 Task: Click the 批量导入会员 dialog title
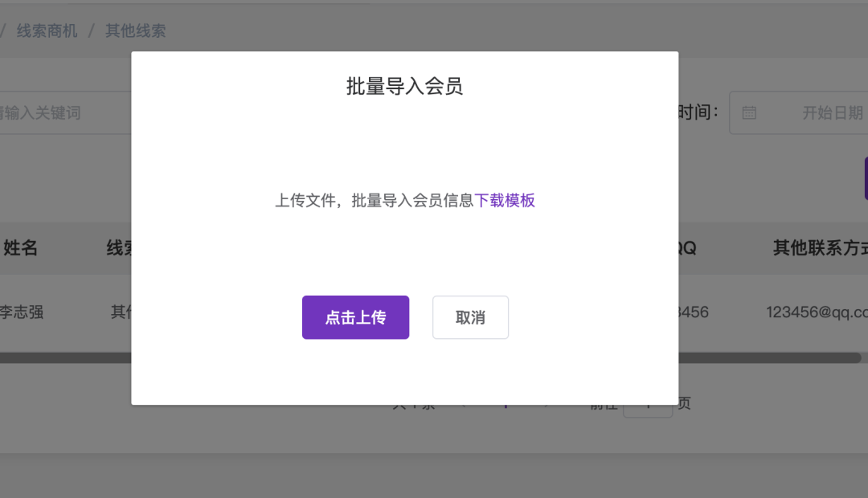click(x=404, y=87)
